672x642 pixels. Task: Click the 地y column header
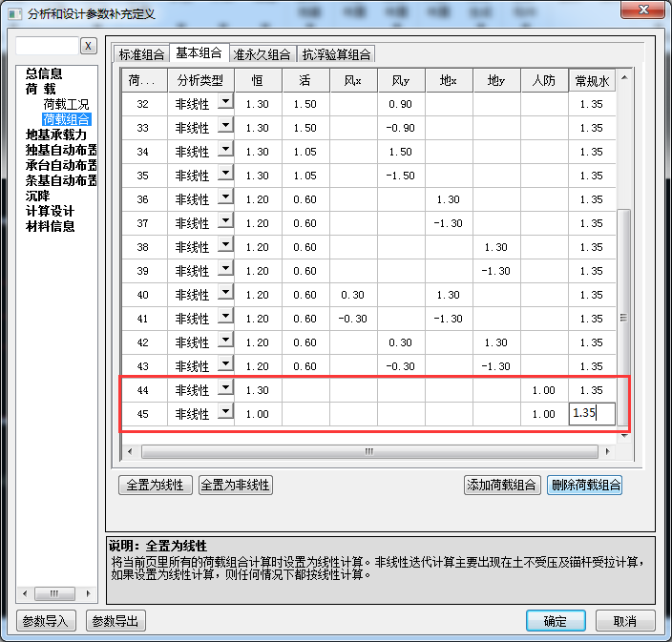coord(496,80)
